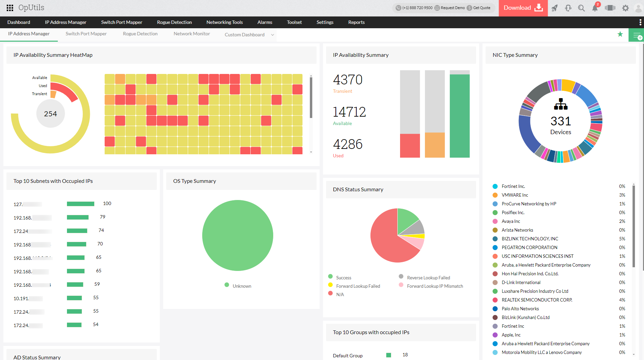Toggle the Avaya Inc legend entry
Image resolution: width=644 pixels, height=360 pixels.
506,221
